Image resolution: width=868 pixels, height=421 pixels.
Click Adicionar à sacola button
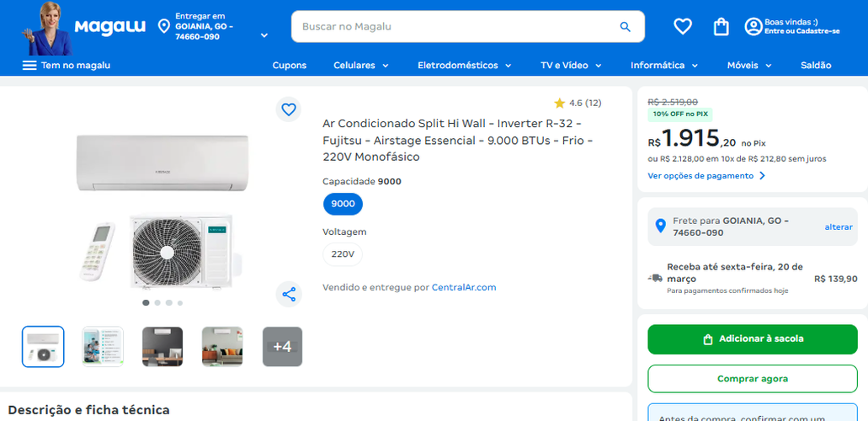click(753, 339)
